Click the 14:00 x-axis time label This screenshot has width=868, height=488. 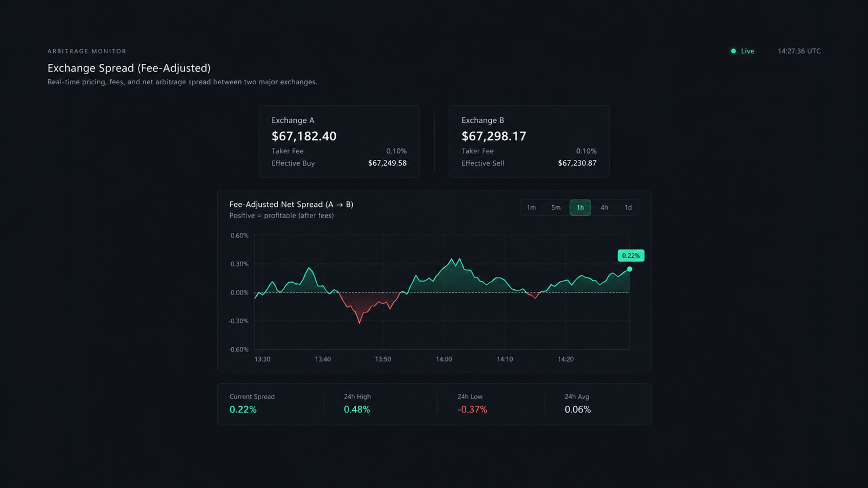coord(444,359)
